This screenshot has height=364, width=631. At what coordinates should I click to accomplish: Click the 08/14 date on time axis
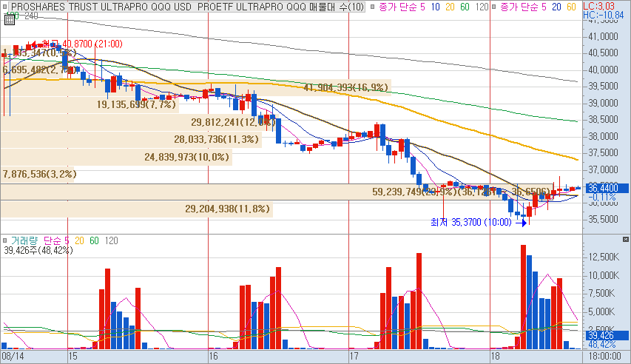(x=13, y=356)
